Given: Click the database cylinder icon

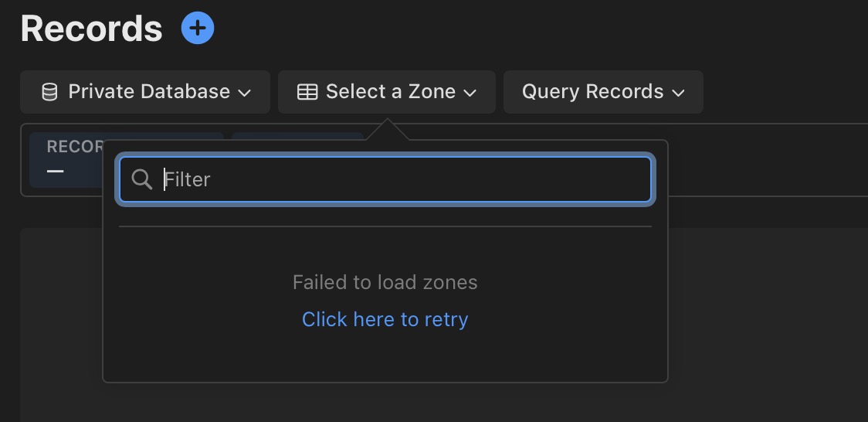Looking at the screenshot, I should (50, 92).
